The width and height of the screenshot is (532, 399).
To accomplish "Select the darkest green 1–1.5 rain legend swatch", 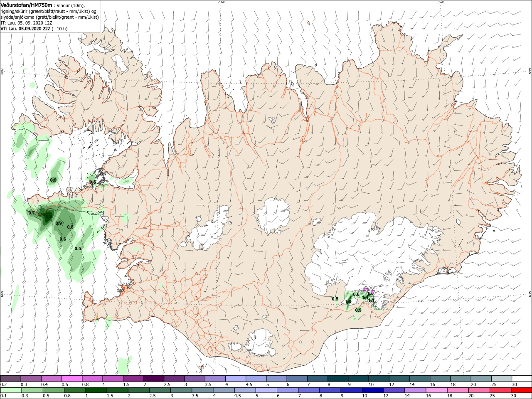I will pyautogui.click(x=95, y=390).
